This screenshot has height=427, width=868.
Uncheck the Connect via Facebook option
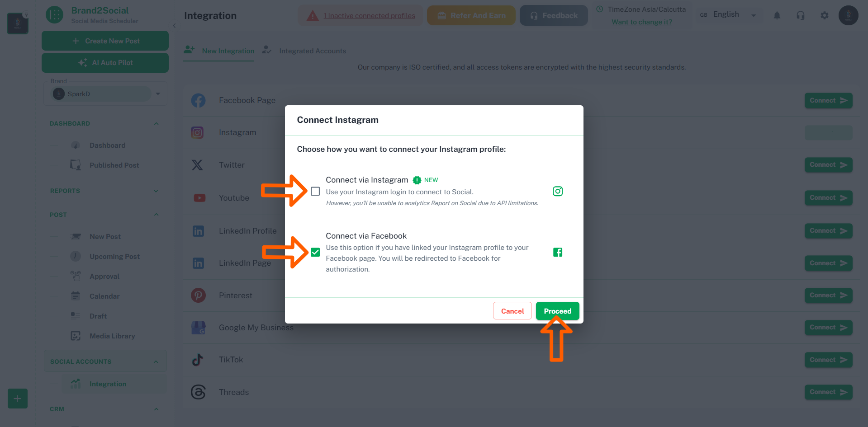[x=315, y=252]
